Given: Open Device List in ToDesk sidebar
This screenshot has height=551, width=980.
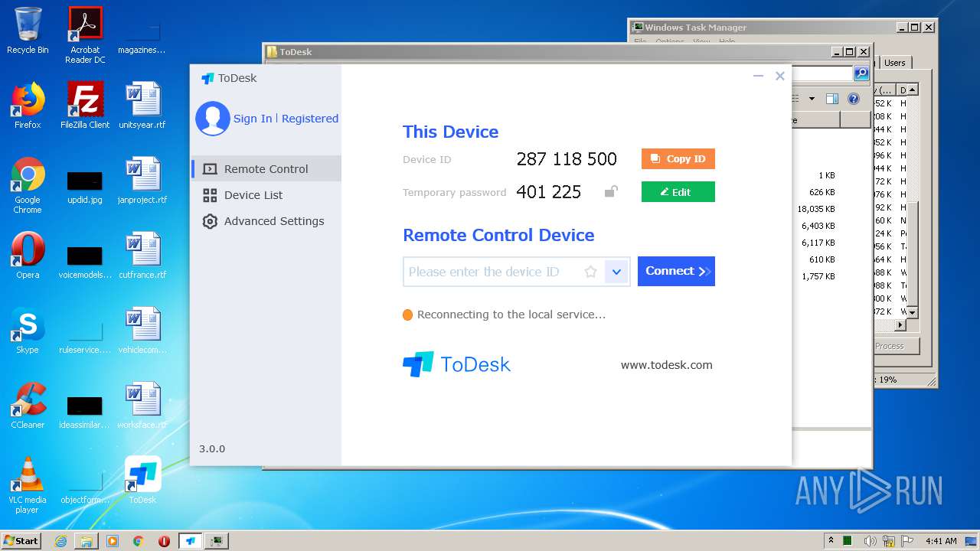Looking at the screenshot, I should tap(253, 195).
